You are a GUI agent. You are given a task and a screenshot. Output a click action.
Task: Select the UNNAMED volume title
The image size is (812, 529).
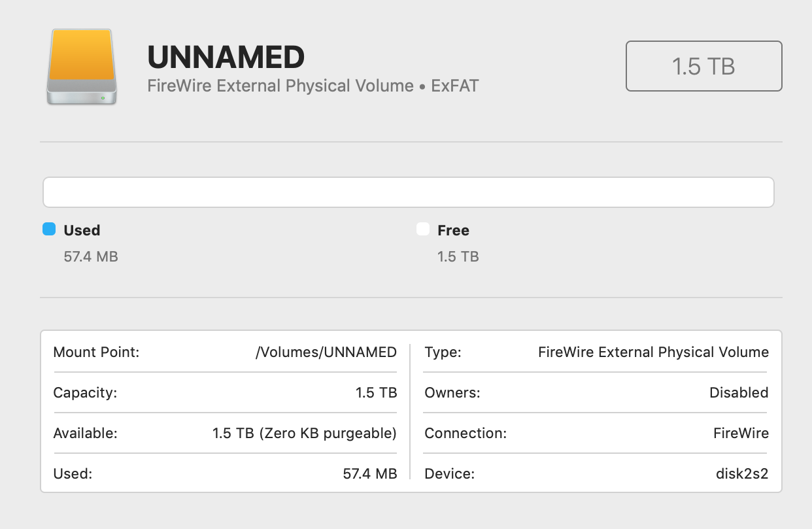click(226, 58)
